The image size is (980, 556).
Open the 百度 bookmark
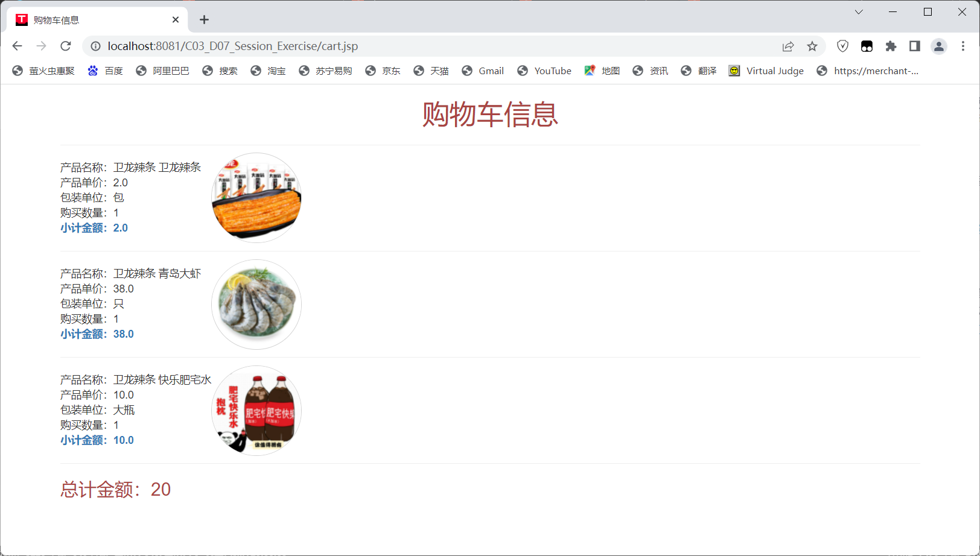[x=106, y=71]
